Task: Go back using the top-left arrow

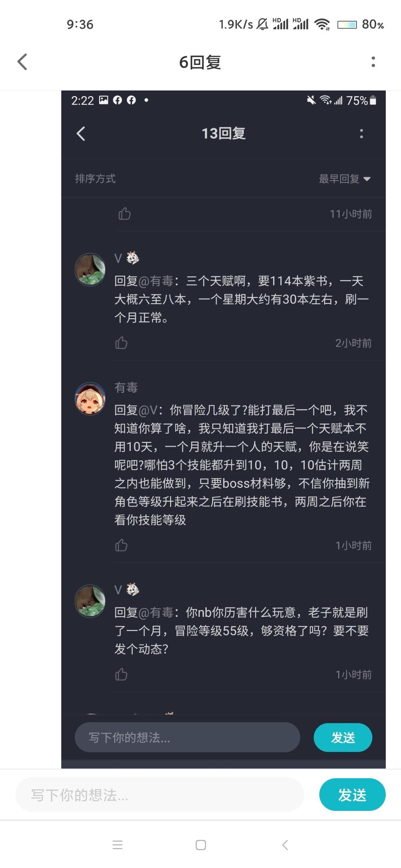Action: [x=22, y=62]
